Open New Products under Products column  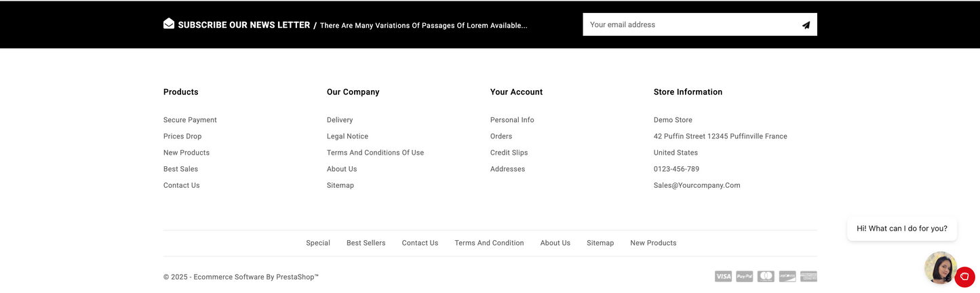[187, 153]
